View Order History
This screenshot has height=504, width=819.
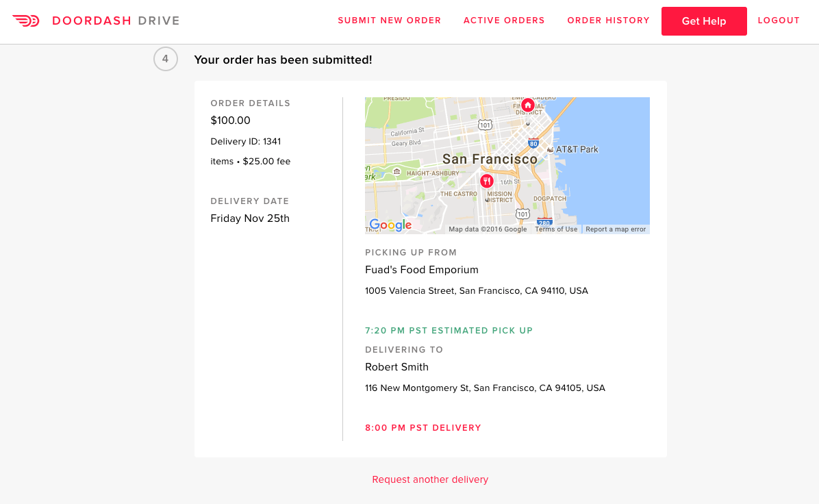pos(608,21)
